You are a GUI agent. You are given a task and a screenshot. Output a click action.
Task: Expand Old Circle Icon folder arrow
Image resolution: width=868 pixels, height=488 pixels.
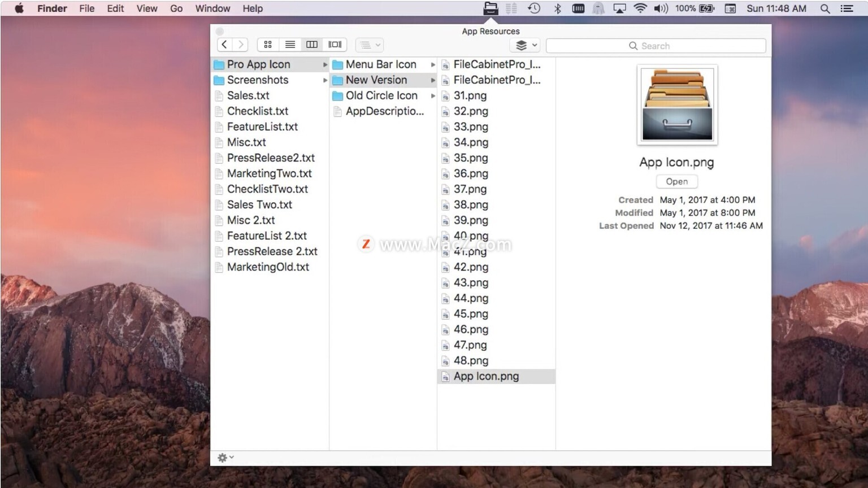433,96
